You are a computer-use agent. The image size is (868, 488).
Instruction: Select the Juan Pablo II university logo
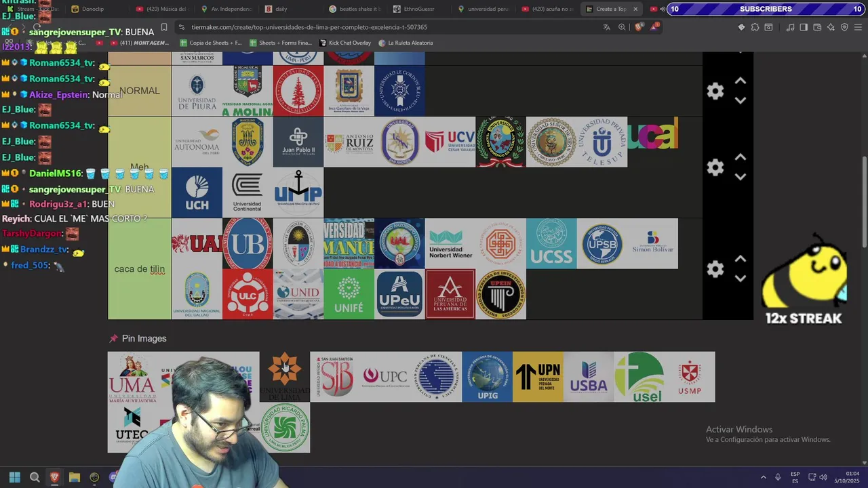[298, 142]
